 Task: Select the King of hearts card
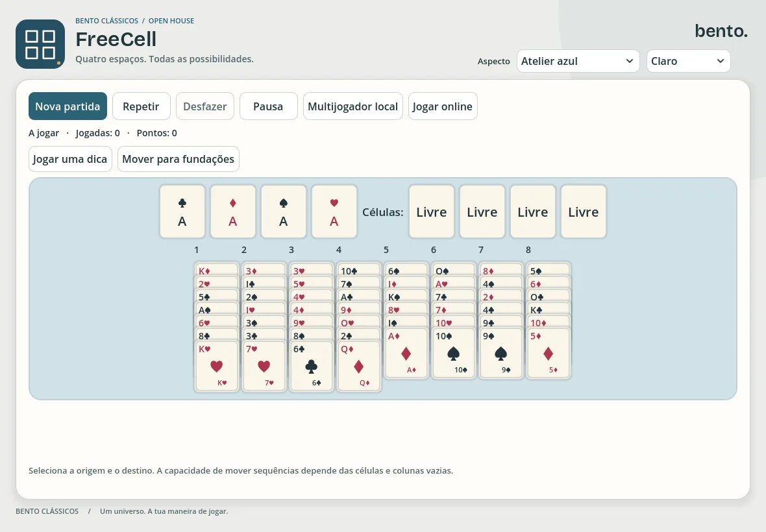click(x=217, y=365)
